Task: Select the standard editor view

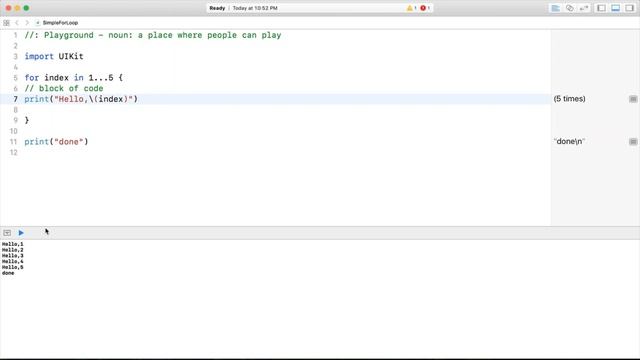Action: (556, 8)
